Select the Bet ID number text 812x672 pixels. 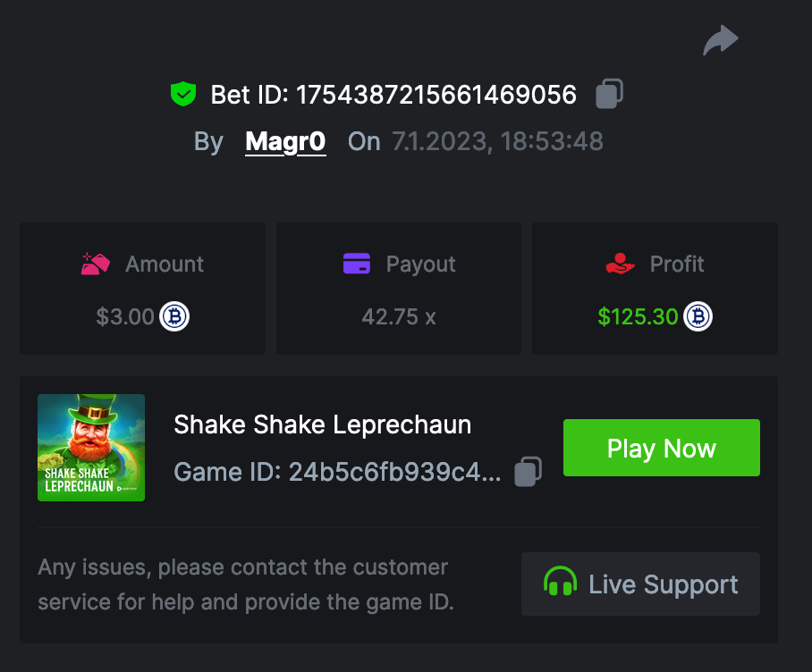(436, 94)
